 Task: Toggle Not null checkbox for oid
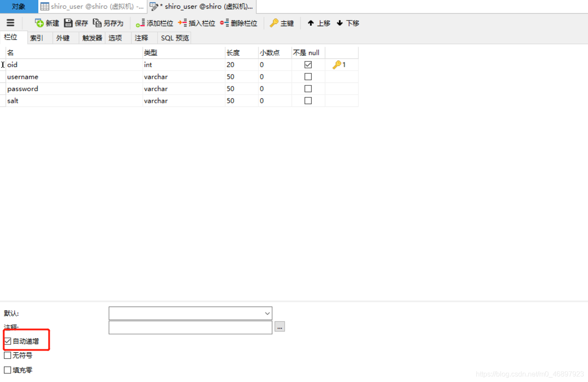[308, 65]
